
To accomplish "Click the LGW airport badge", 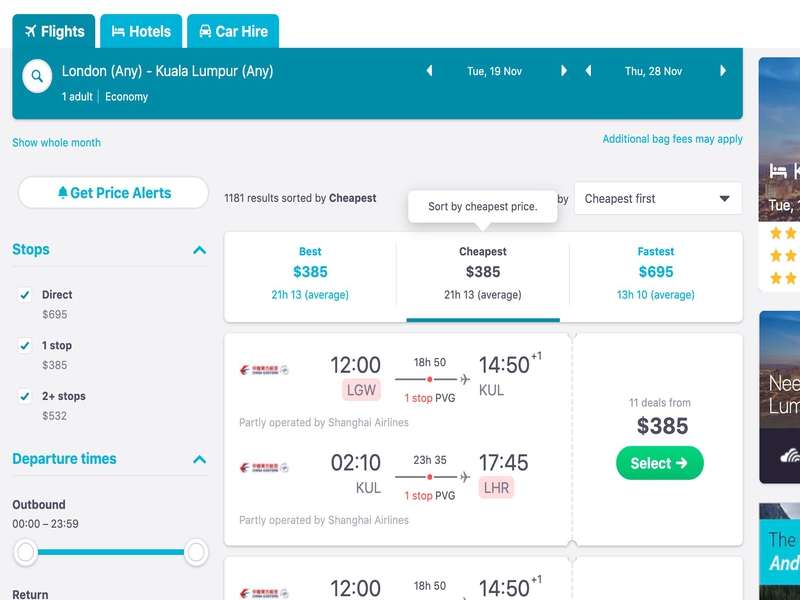I will 361,390.
